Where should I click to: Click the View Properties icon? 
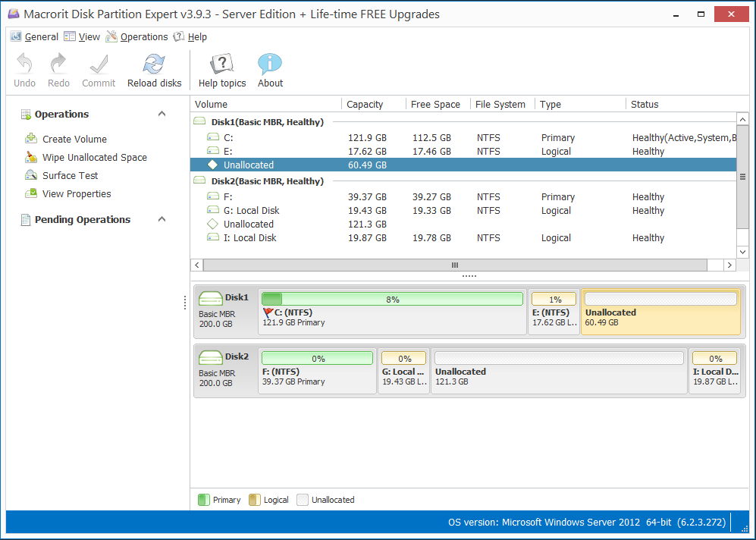pos(31,193)
